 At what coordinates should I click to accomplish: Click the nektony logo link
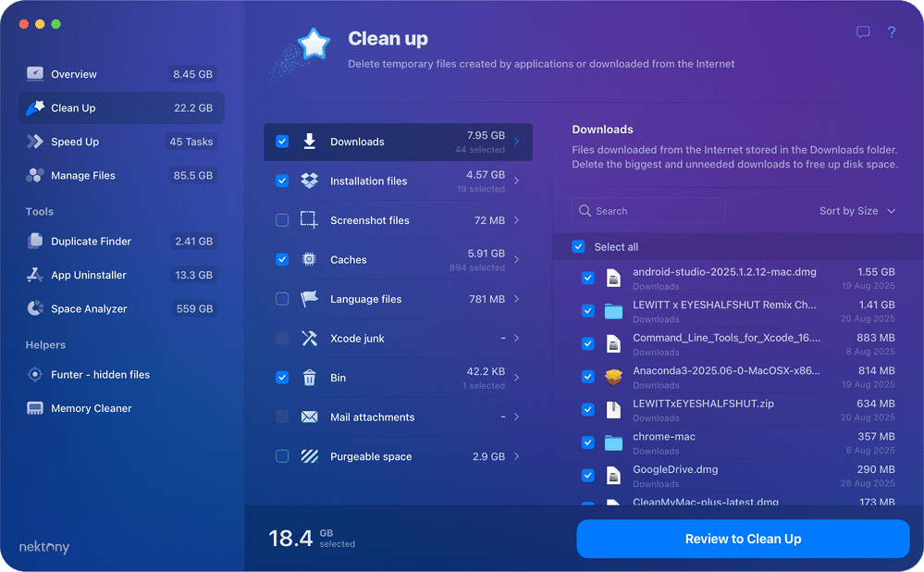[x=44, y=547]
